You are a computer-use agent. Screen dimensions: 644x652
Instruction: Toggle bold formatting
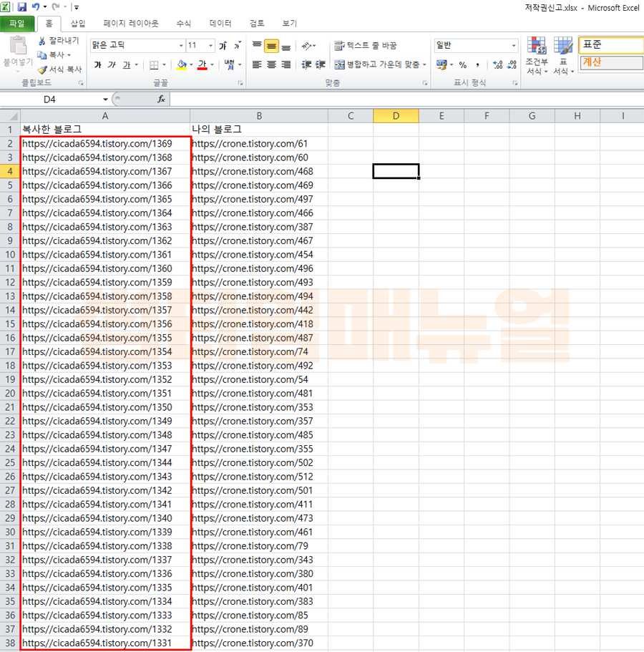98,65
